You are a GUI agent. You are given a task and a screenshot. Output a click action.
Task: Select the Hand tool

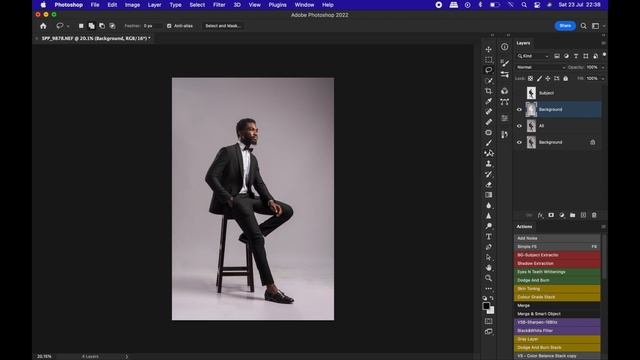[489, 268]
